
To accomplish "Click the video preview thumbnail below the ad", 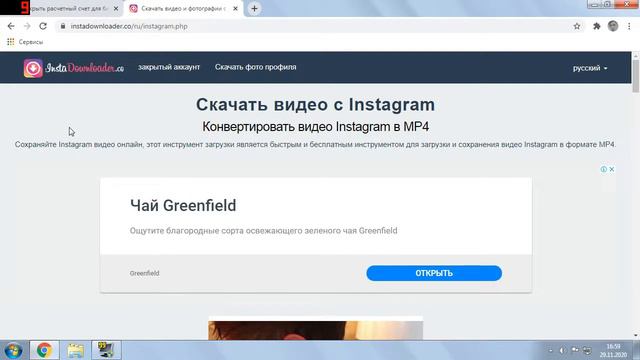I will (x=316, y=330).
